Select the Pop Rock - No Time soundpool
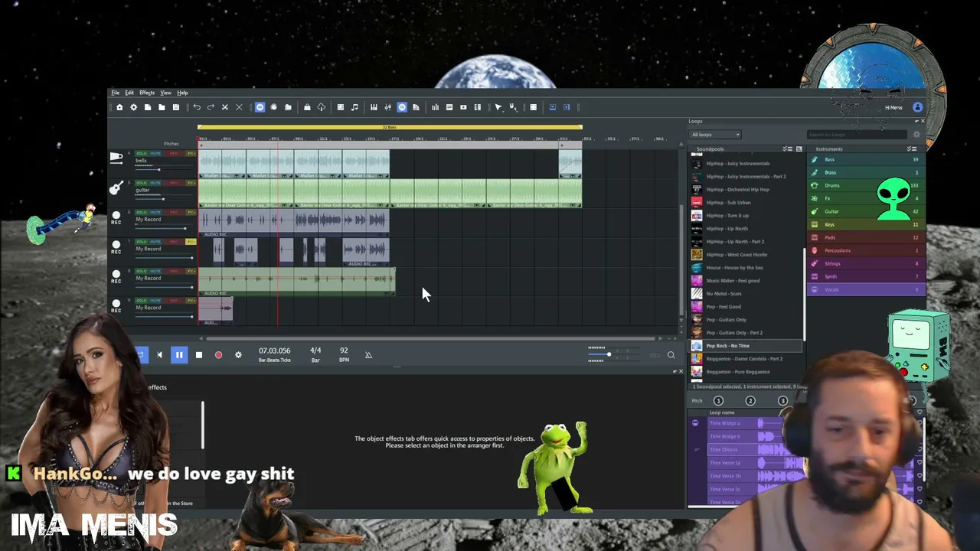Viewport: 980px width, 551px height. tap(746, 346)
